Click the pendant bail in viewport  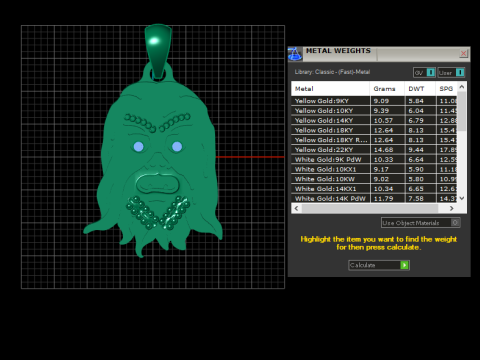158,50
